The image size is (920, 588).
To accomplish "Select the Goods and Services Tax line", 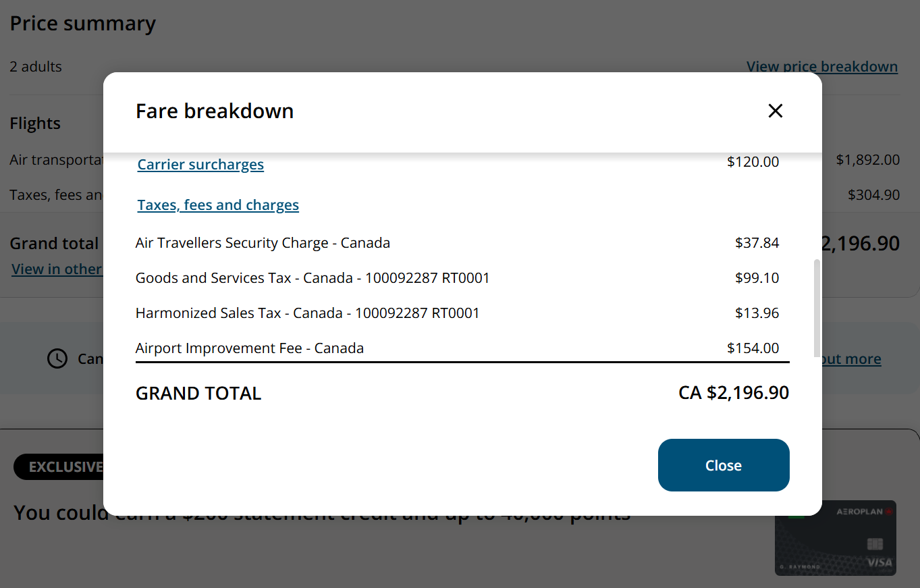I will pos(312,278).
